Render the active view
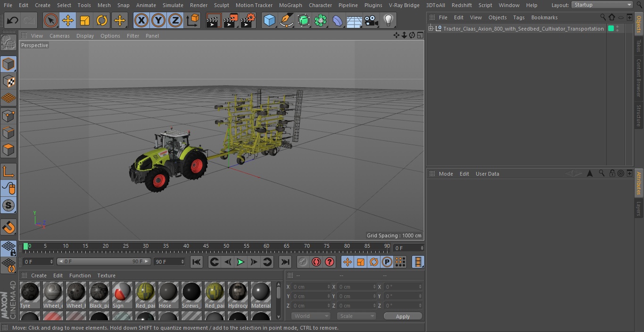Screen dimensions: 644x332 pos(214,20)
